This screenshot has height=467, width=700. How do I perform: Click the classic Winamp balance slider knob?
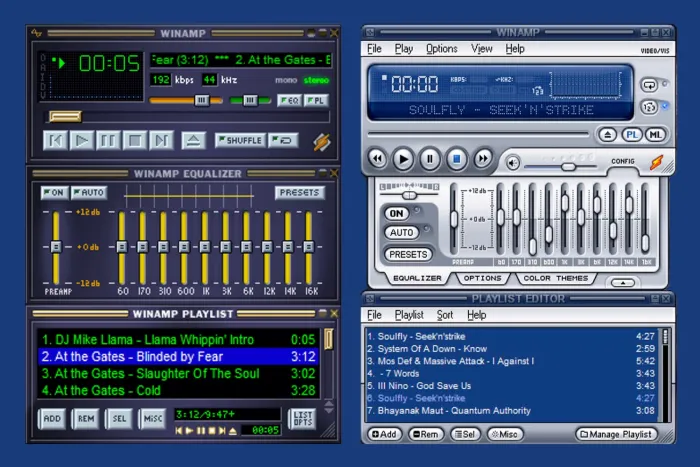[250, 100]
